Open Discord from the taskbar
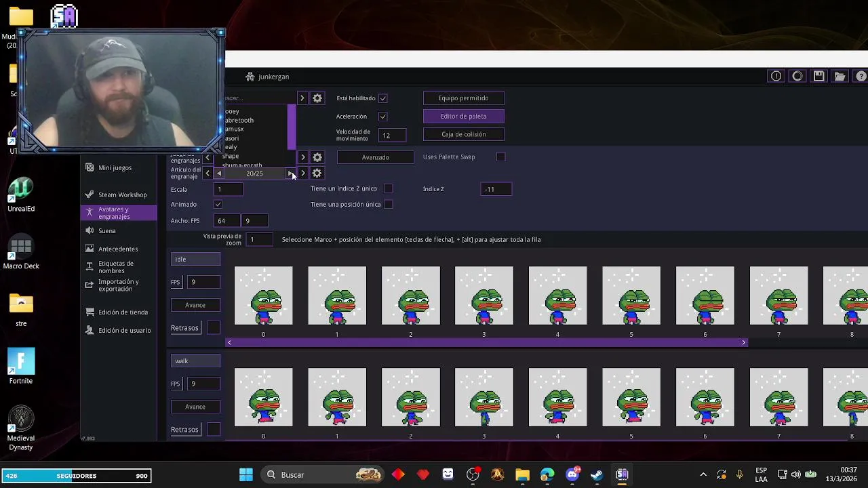The width and height of the screenshot is (868, 488). (572, 474)
